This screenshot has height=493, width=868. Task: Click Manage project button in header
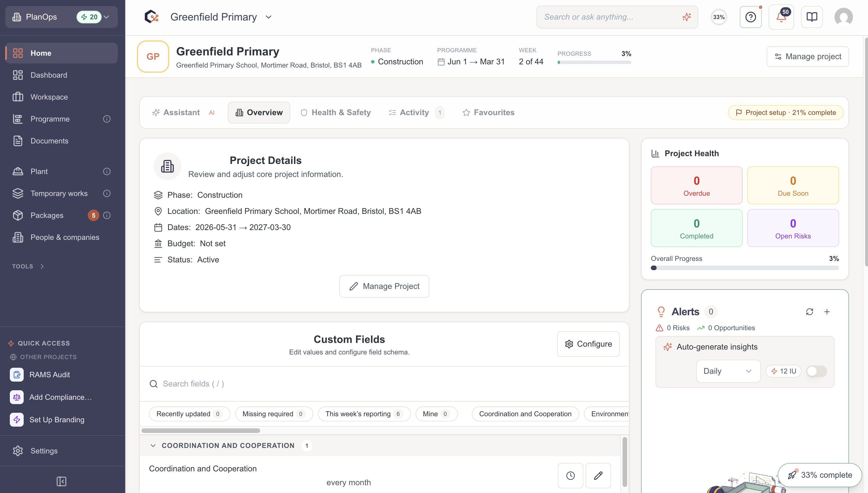pos(807,57)
